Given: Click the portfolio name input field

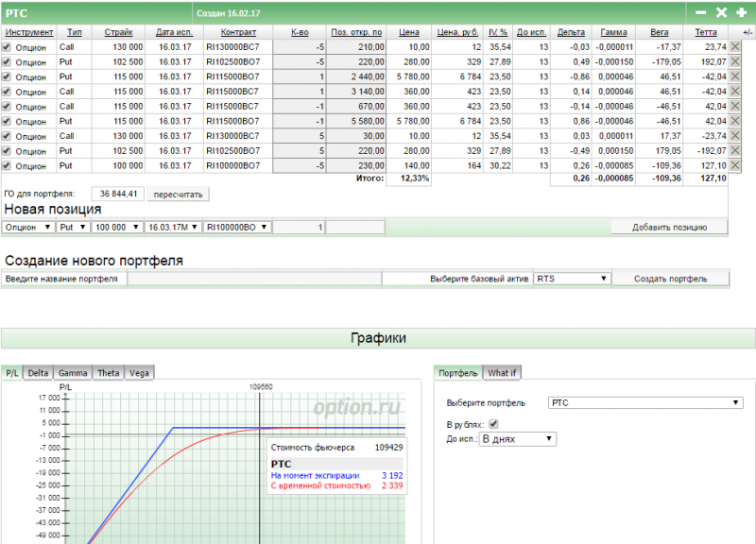Looking at the screenshot, I should click(x=253, y=279).
